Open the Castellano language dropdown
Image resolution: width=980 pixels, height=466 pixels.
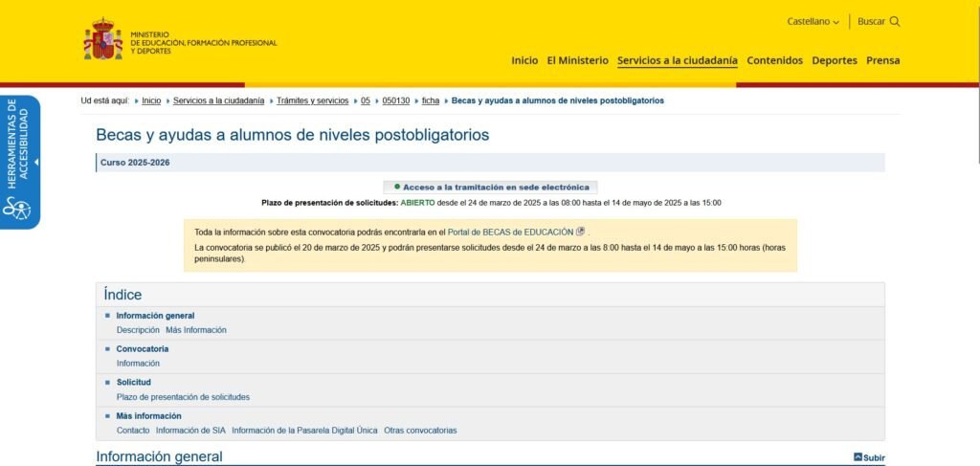(813, 21)
